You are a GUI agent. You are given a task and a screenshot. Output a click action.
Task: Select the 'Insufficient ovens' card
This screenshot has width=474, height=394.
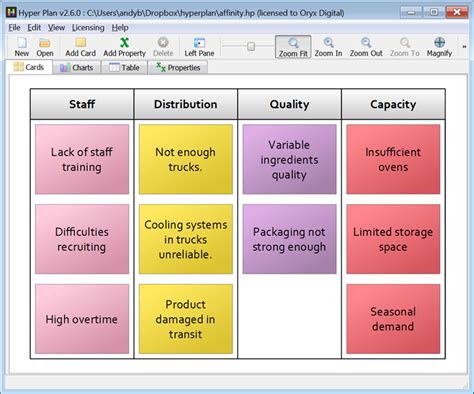pyautogui.click(x=393, y=159)
